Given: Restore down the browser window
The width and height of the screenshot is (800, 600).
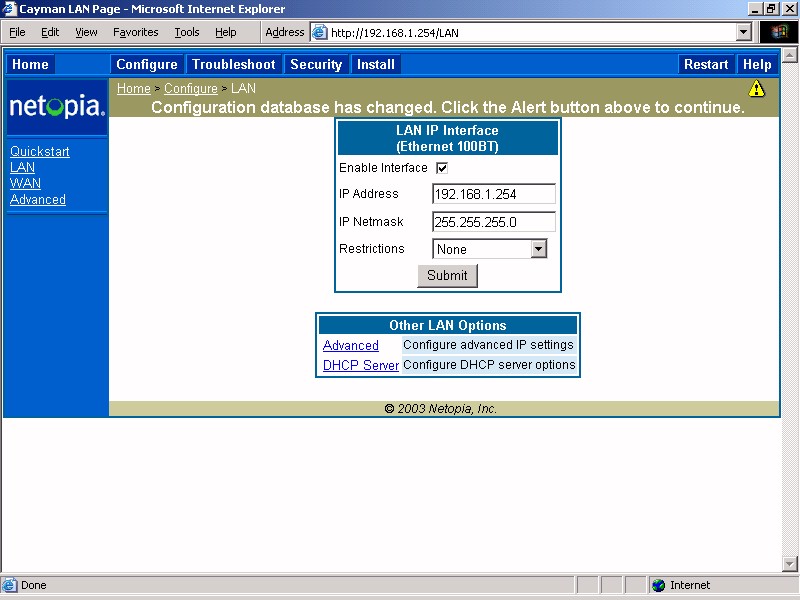Looking at the screenshot, I should [771, 9].
